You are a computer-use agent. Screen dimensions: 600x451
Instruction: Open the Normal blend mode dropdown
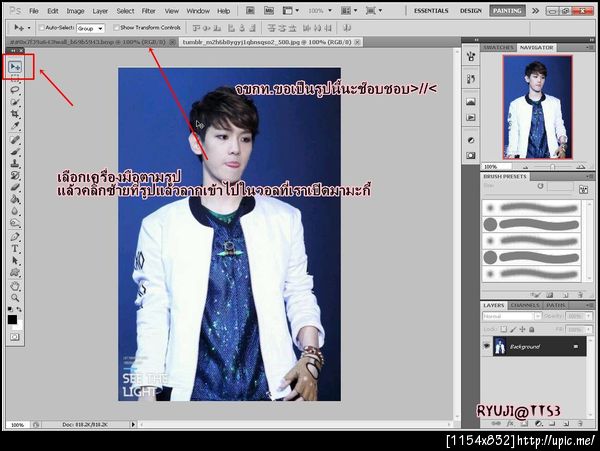[512, 316]
